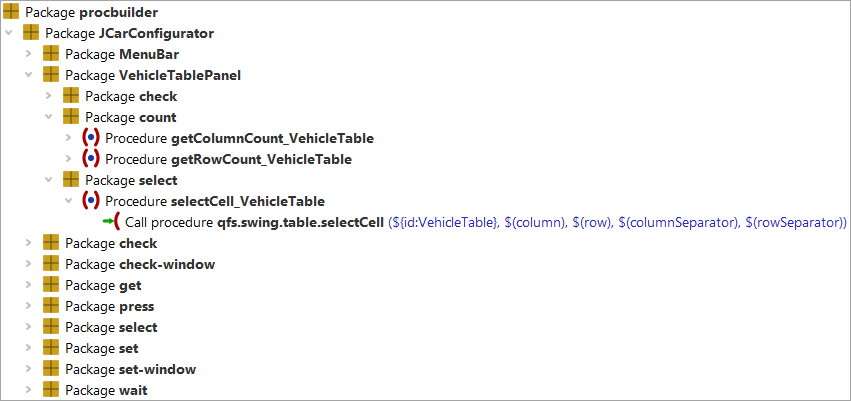Expand the getColumnCount_VehicleTable procedure
The width and height of the screenshot is (851, 401).
pos(68,138)
